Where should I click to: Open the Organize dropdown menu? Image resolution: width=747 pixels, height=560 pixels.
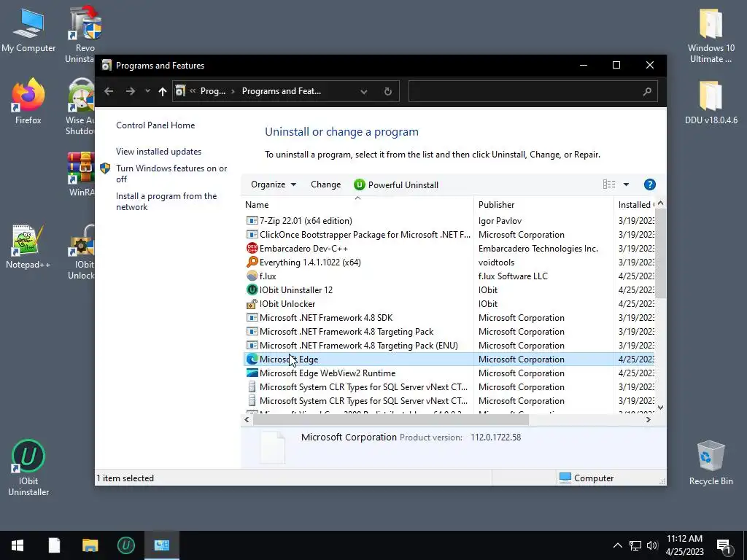[274, 184]
